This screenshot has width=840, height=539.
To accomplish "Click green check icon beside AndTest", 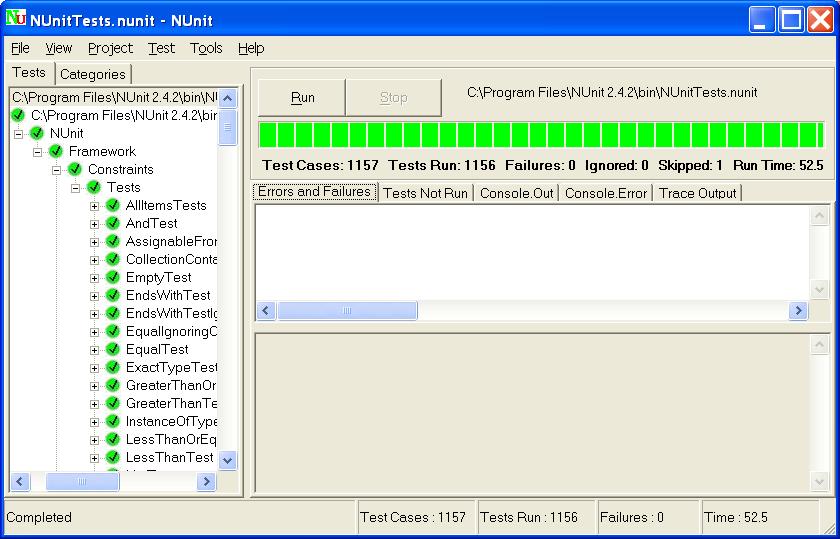I will tap(112, 223).
